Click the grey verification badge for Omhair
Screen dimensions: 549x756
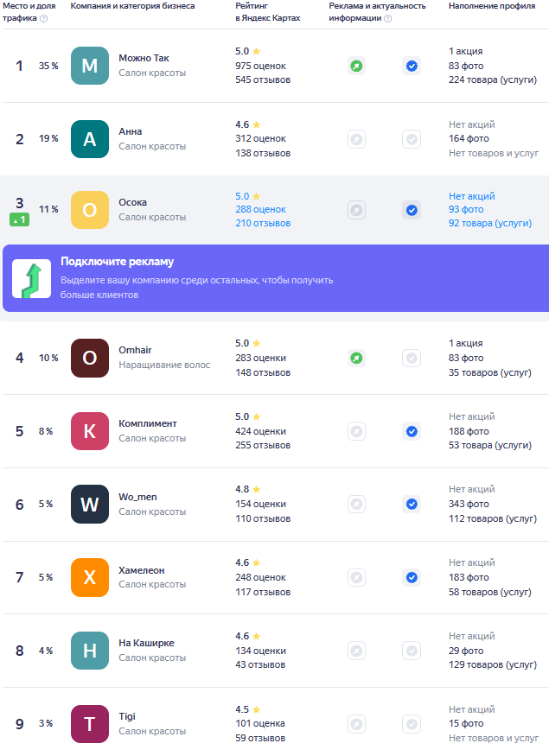pos(412,358)
